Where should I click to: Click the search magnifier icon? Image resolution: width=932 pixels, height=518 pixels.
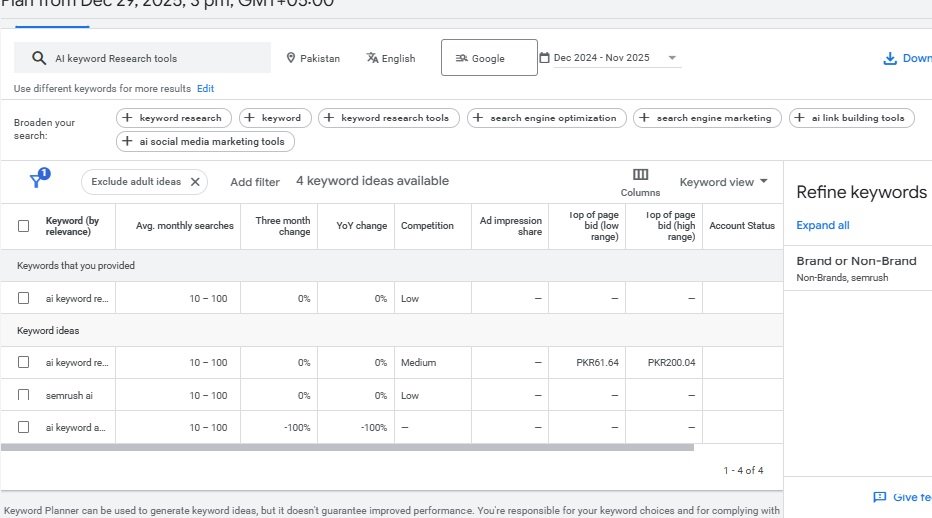[39, 58]
